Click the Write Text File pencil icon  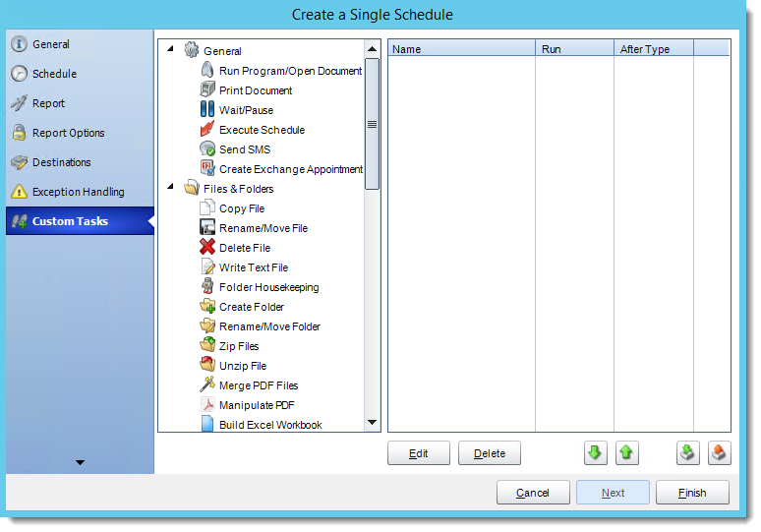(207, 266)
